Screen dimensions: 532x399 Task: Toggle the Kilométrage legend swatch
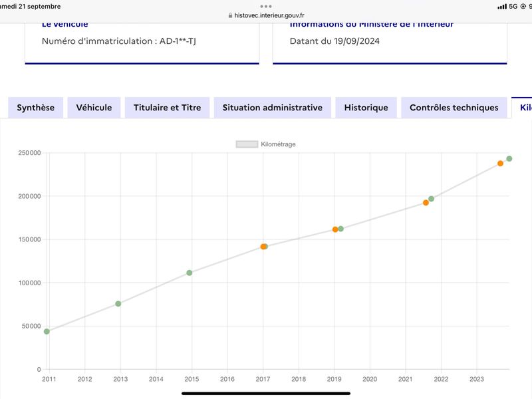pos(247,144)
